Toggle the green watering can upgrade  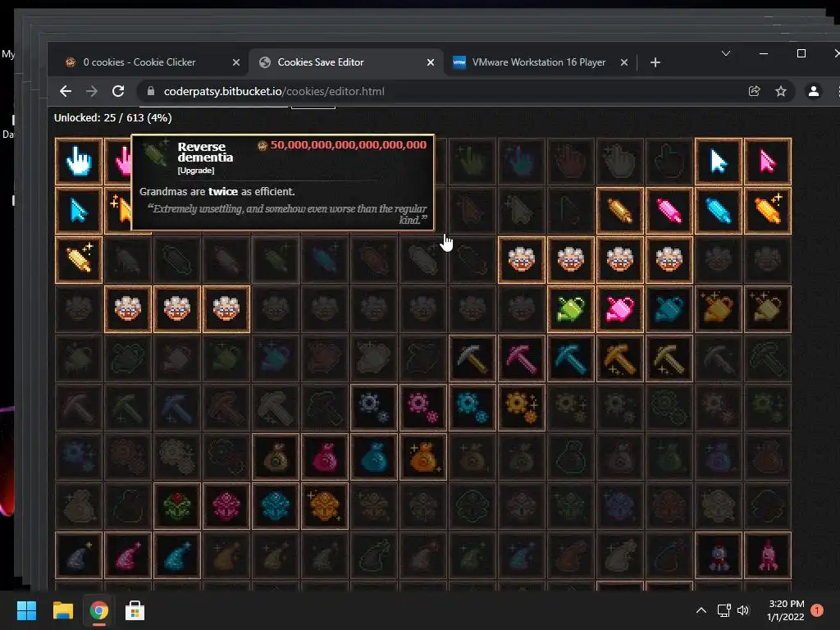[571, 309]
